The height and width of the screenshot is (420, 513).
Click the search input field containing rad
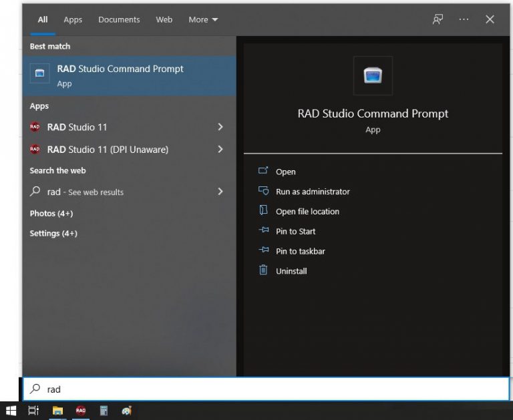click(x=266, y=389)
